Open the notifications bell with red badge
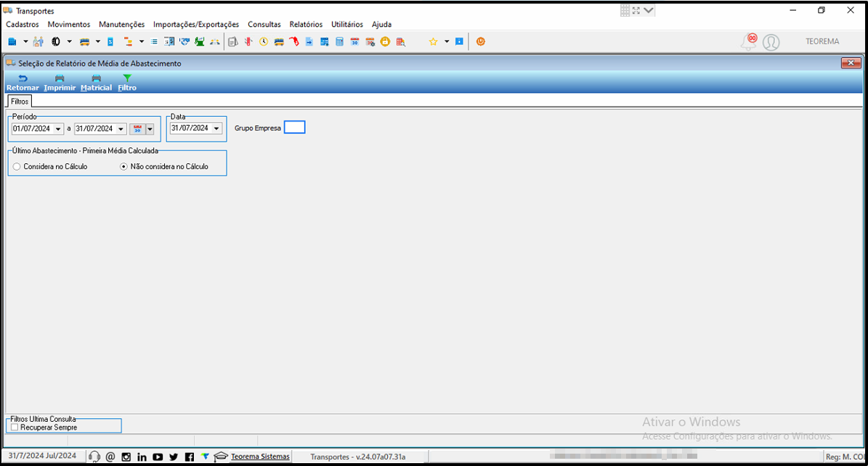The width and height of the screenshot is (868, 466). [749, 41]
